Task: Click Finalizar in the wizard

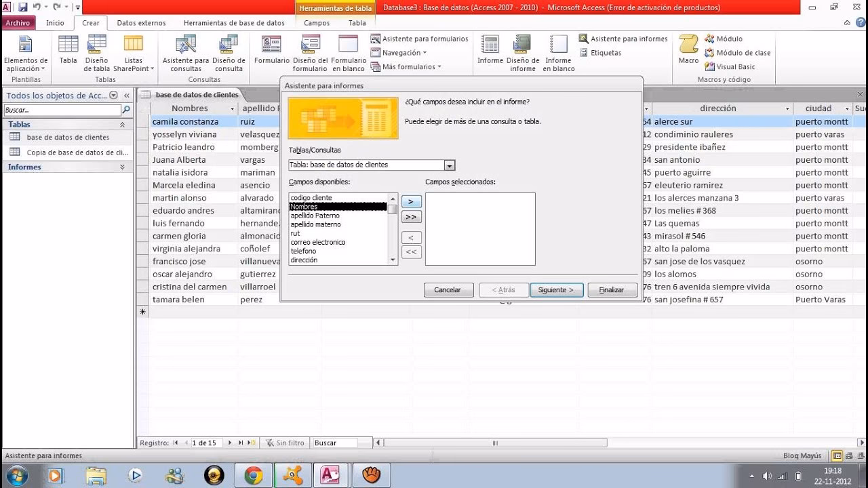Action: (x=612, y=290)
